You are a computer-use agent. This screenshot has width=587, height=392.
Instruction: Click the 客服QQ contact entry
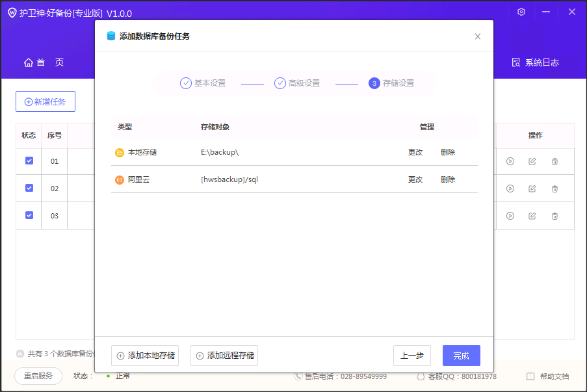[457, 376]
